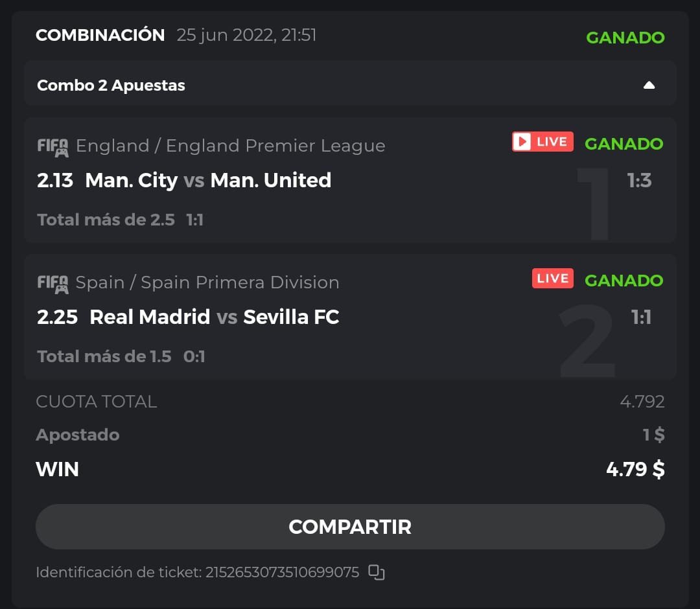Collapse the Combo 2 Apuestas section

tap(649, 86)
